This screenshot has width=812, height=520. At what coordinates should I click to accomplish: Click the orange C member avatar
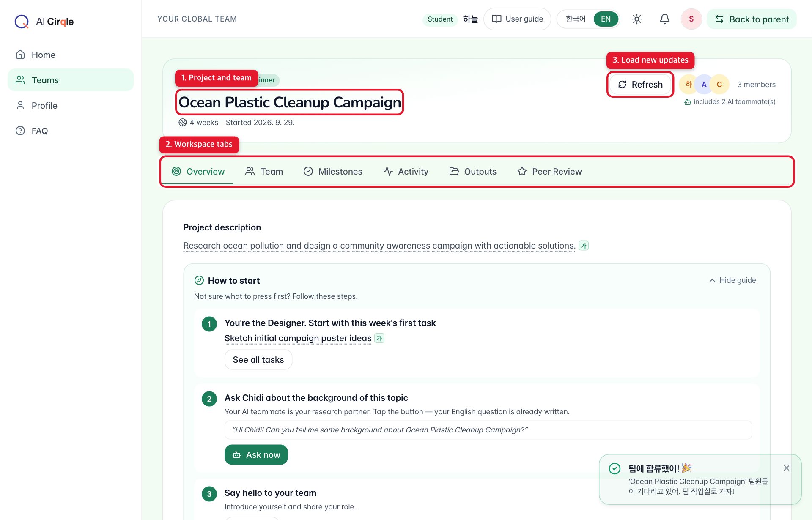(x=719, y=85)
